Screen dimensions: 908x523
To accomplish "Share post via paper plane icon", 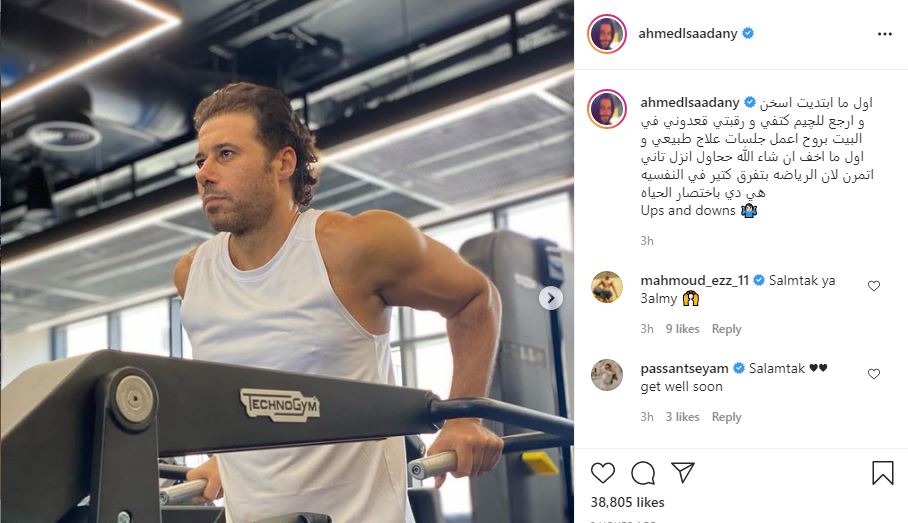I will click(683, 473).
